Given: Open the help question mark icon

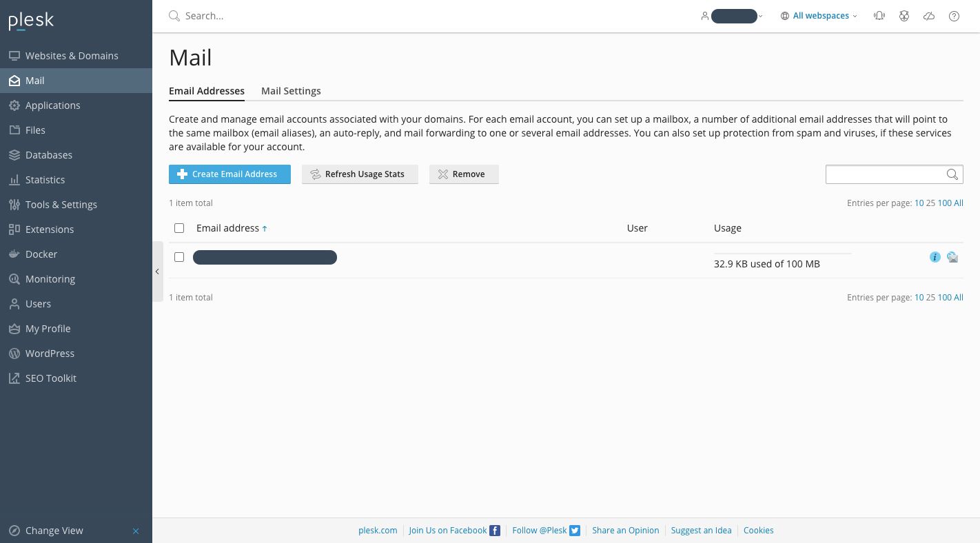Looking at the screenshot, I should 954,16.
